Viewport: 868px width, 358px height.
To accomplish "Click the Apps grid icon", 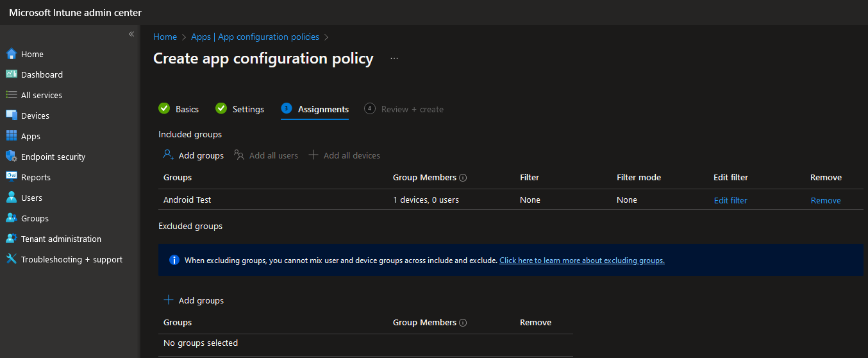I will (11, 136).
